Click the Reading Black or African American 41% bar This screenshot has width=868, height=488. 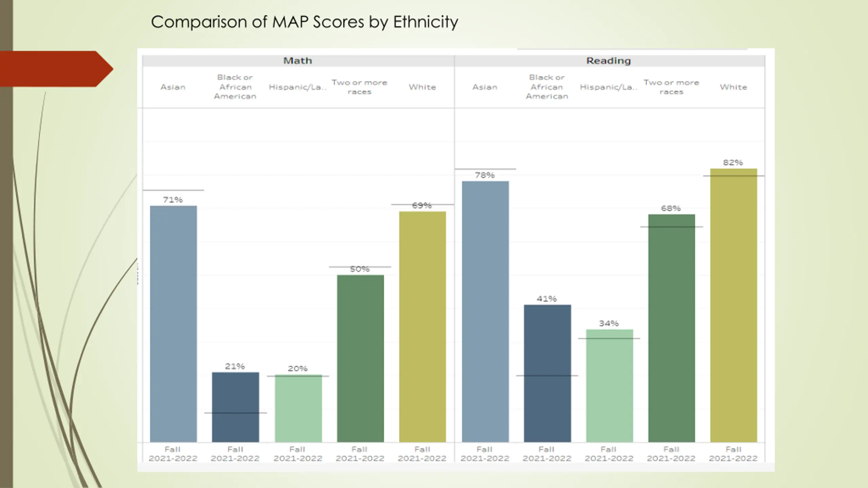tap(547, 373)
